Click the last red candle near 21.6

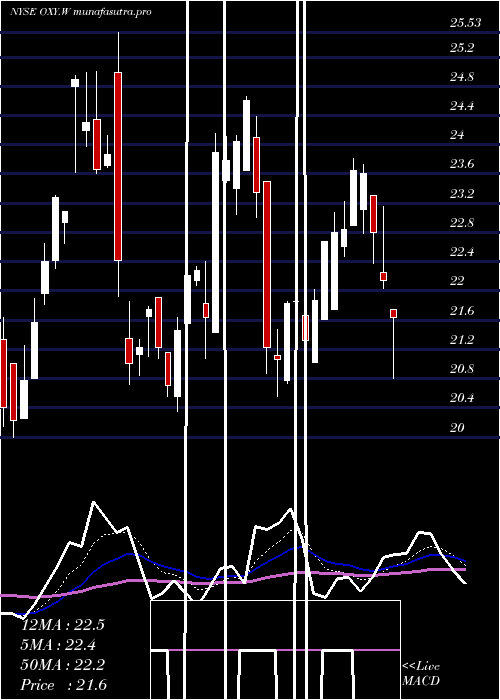pyautogui.click(x=393, y=313)
